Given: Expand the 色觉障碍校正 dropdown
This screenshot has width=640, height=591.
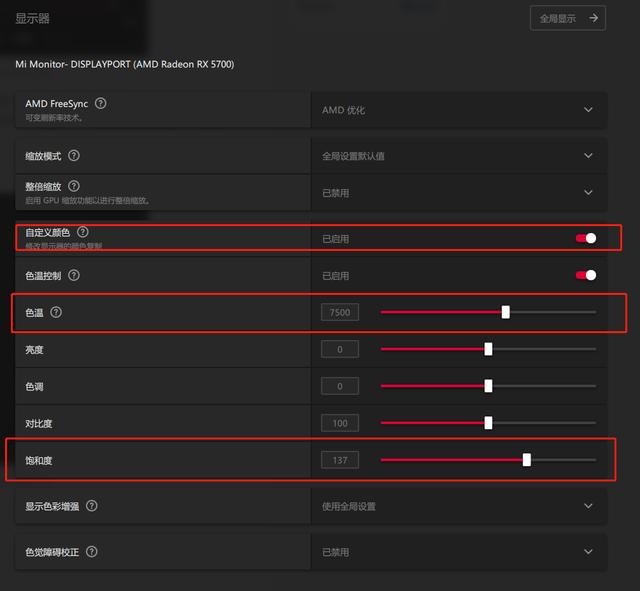Looking at the screenshot, I should click(x=588, y=551).
